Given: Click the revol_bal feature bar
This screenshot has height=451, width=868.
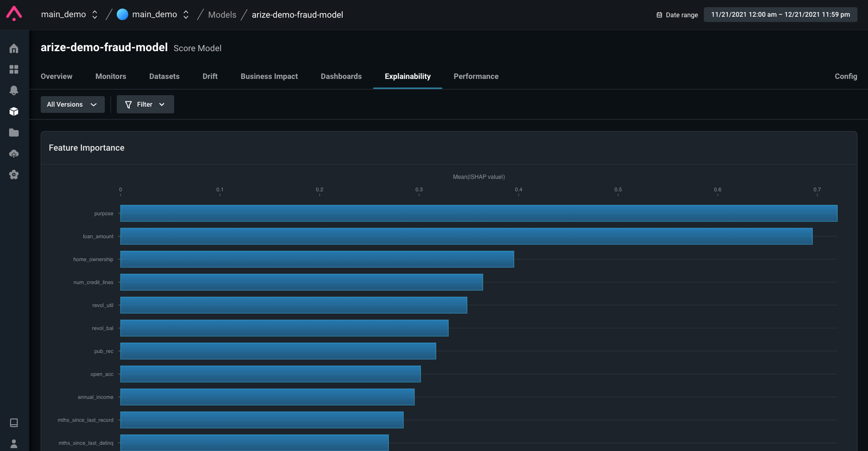Looking at the screenshot, I should click(284, 328).
